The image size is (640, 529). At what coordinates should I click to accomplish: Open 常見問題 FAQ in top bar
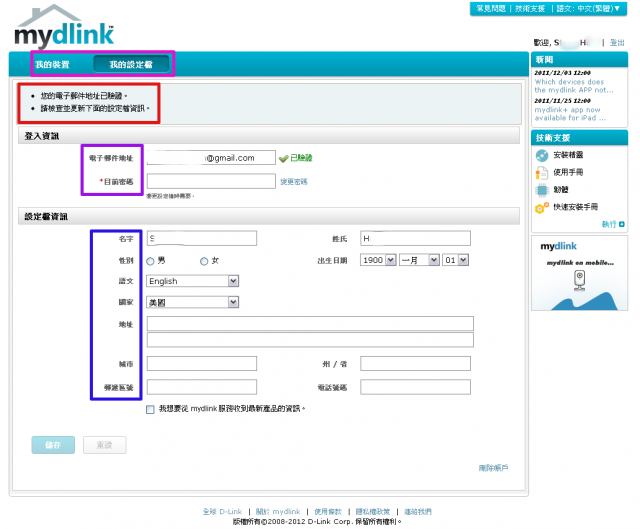click(491, 9)
